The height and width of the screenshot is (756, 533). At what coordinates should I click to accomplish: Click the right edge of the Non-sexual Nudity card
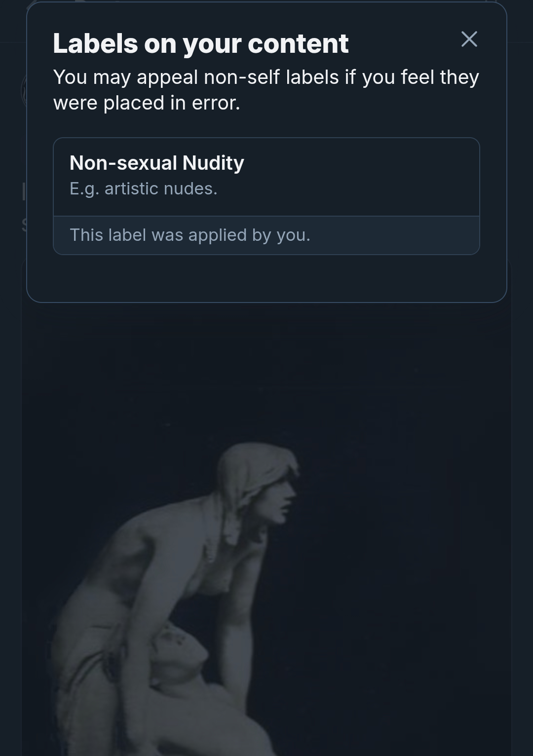pos(477,196)
